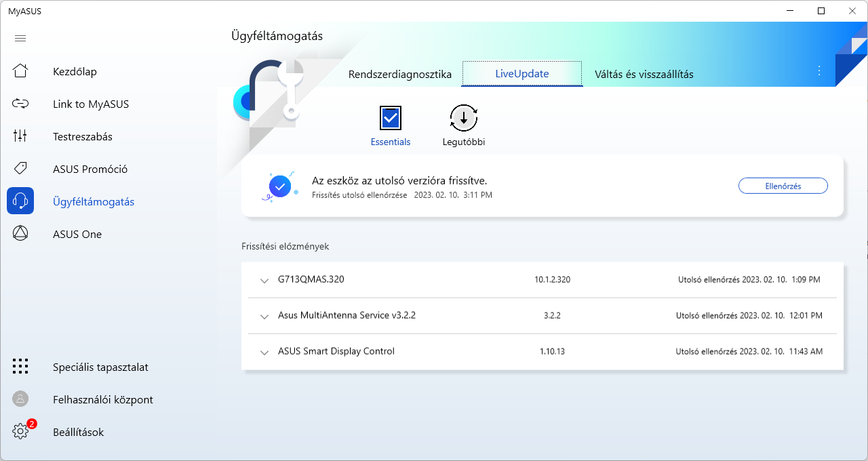Click 'Az eszköz az utolsó verzióra frissítve' message
The width and height of the screenshot is (868, 461).
tap(399, 180)
